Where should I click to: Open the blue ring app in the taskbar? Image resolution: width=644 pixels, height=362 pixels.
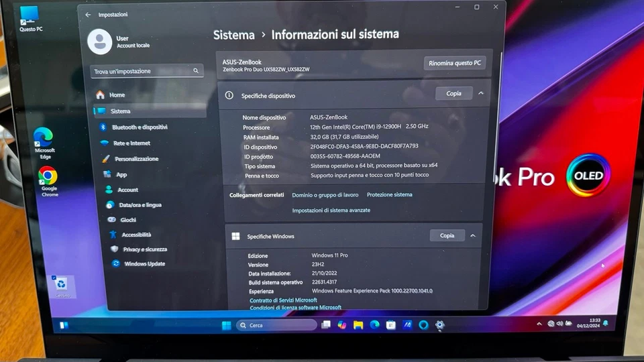(x=423, y=325)
